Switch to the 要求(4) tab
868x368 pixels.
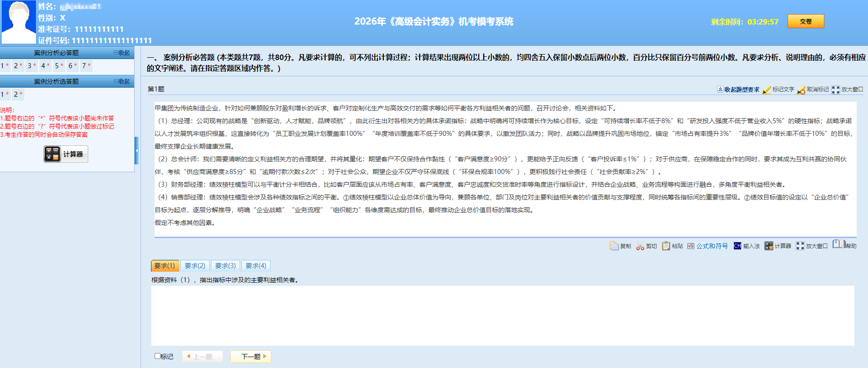click(256, 266)
